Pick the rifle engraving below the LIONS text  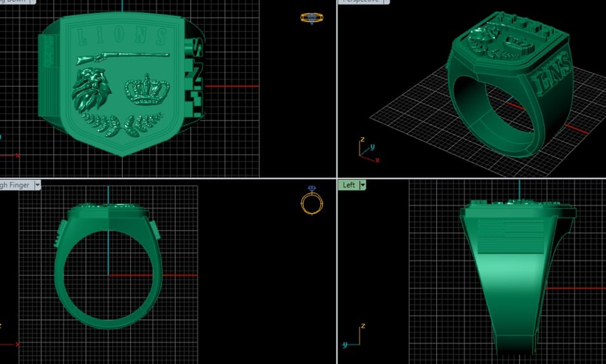[121, 58]
